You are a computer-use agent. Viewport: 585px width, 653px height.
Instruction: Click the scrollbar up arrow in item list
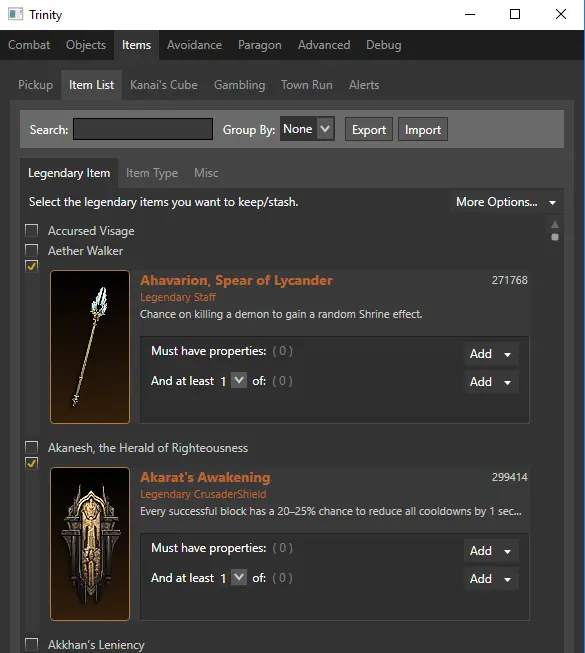pos(555,224)
